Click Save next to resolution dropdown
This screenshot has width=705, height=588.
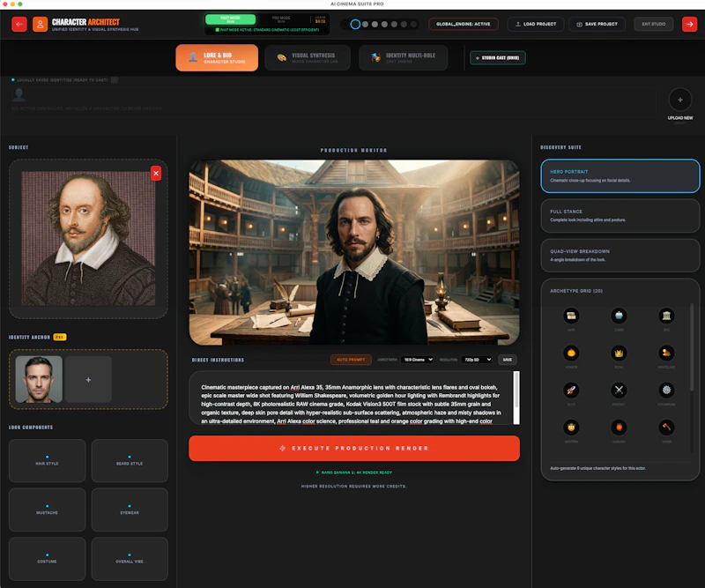(x=508, y=360)
